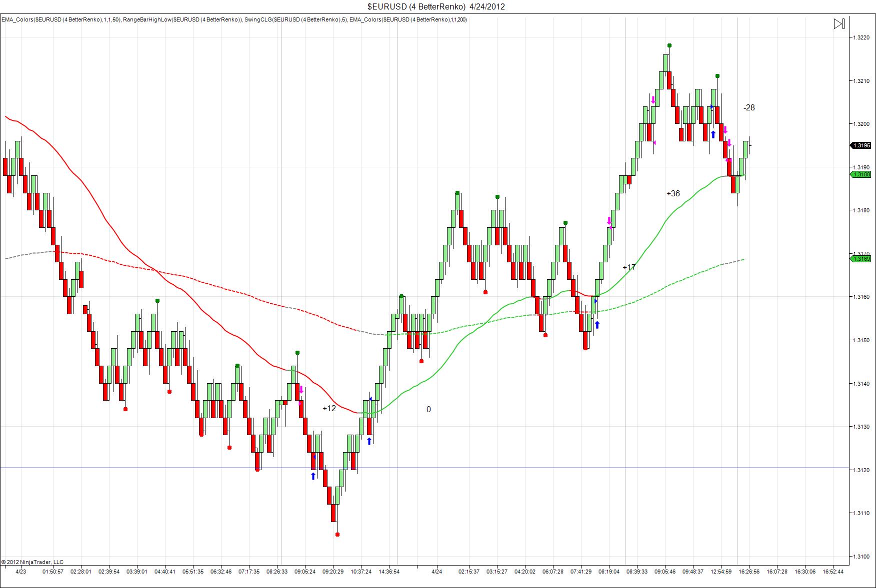The width and height of the screenshot is (876, 588).
Task: Click the 07:17:35 time axis label
Action: pyautogui.click(x=248, y=572)
